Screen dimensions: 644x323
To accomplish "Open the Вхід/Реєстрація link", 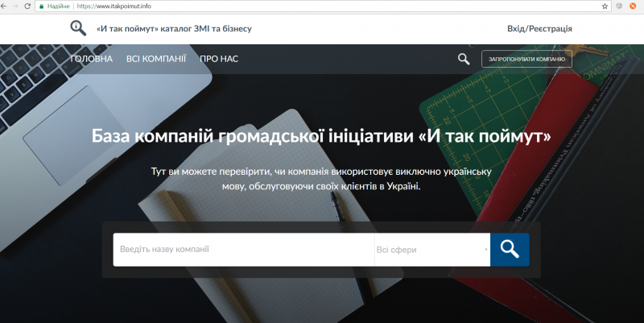I will (539, 28).
